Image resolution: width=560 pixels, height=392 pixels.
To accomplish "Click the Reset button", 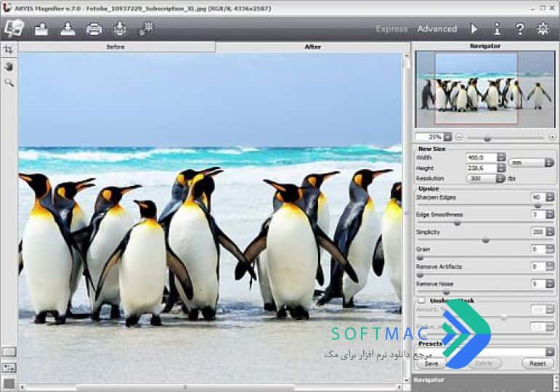I will 537,364.
